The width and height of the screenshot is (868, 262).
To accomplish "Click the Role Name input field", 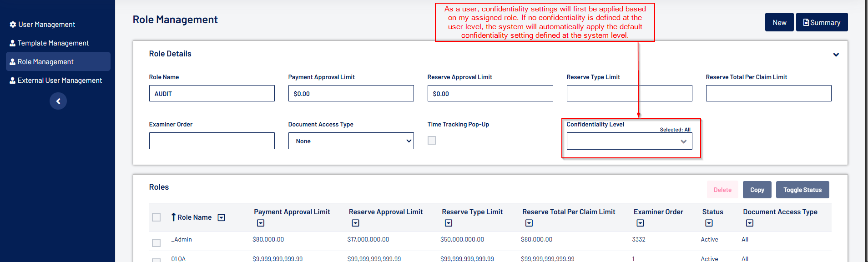I will click(x=212, y=94).
